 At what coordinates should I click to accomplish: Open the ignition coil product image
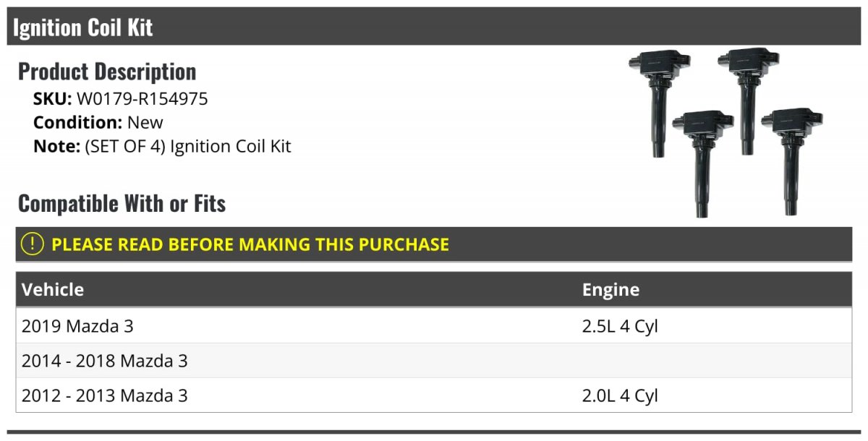(x=726, y=132)
